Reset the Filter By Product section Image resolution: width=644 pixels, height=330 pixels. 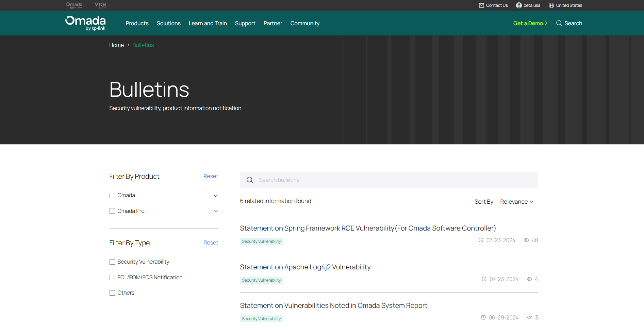coord(211,176)
